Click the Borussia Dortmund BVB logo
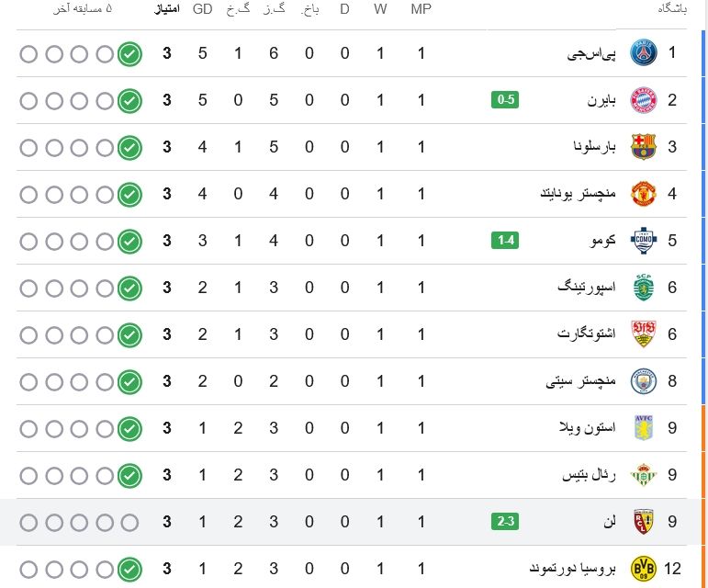This screenshot has height=588, width=708. (643, 568)
